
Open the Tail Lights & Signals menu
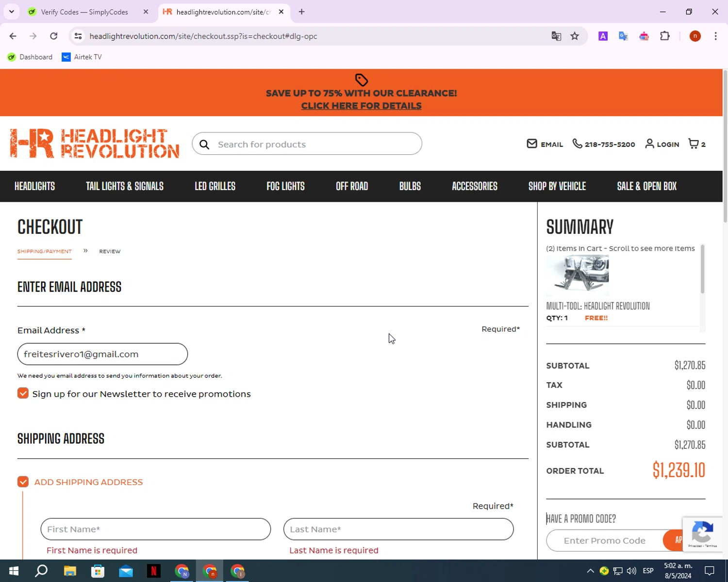point(125,186)
